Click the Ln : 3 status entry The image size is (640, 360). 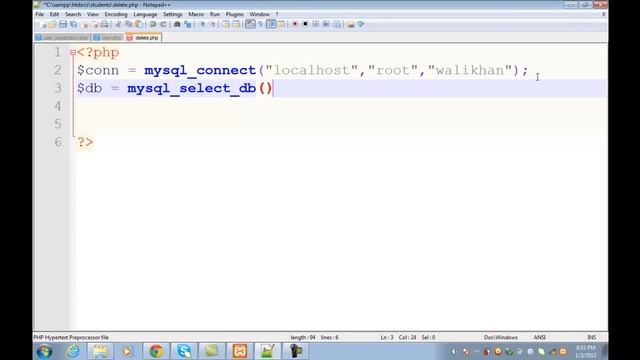coord(387,338)
